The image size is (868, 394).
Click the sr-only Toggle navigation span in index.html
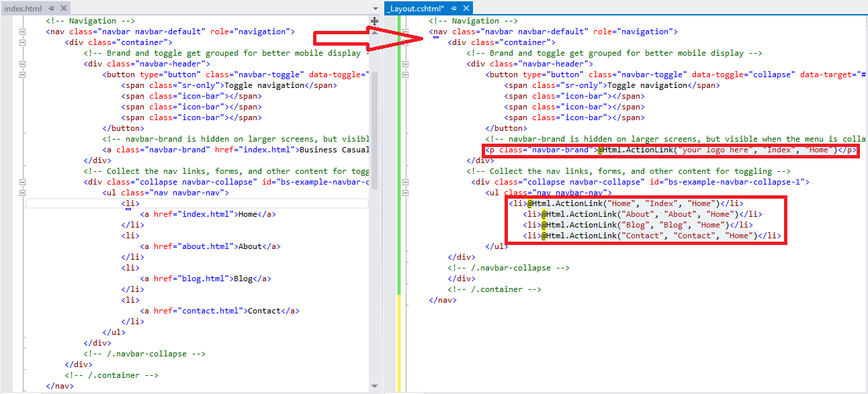point(229,85)
